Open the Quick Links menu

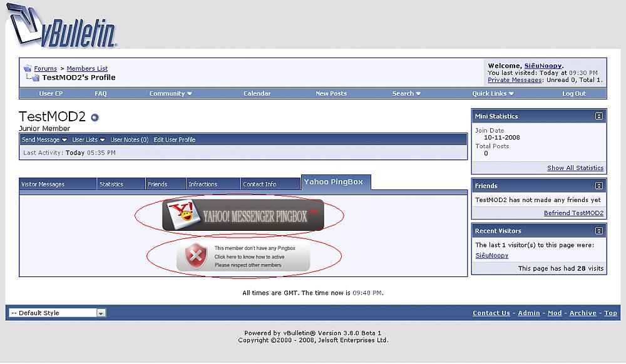point(493,94)
